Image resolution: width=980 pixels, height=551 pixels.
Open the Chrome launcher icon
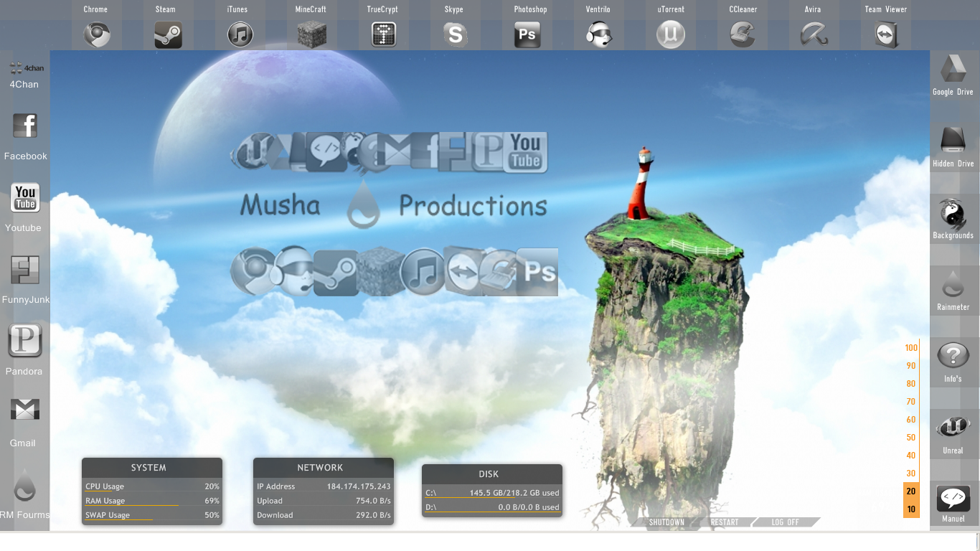coord(96,34)
